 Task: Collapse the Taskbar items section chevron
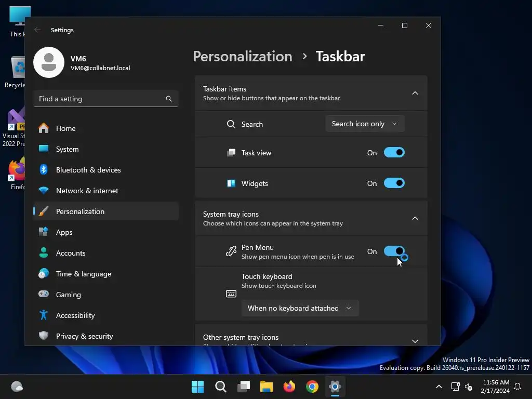[x=415, y=93]
